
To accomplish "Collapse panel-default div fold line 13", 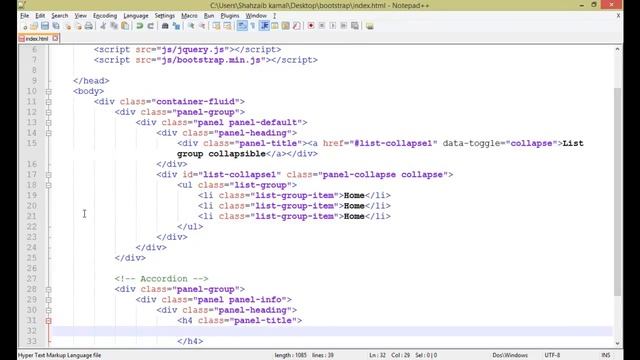I will tap(49, 123).
